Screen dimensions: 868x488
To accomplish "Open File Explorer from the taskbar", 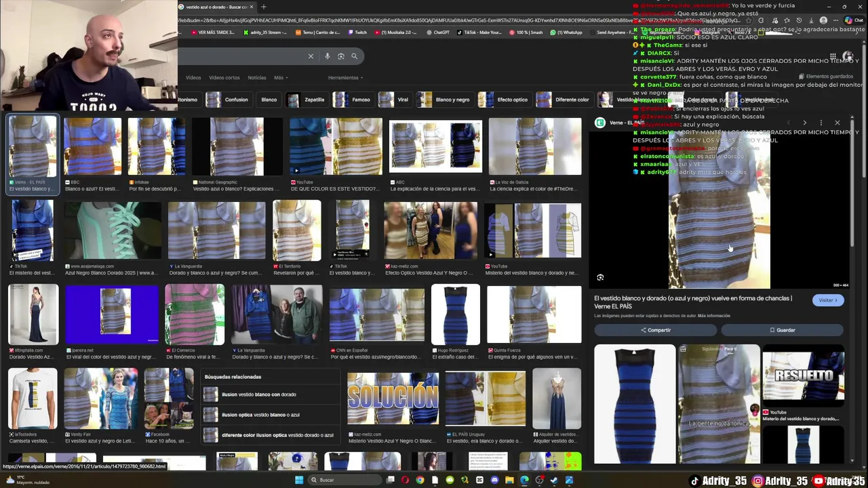I will click(509, 480).
